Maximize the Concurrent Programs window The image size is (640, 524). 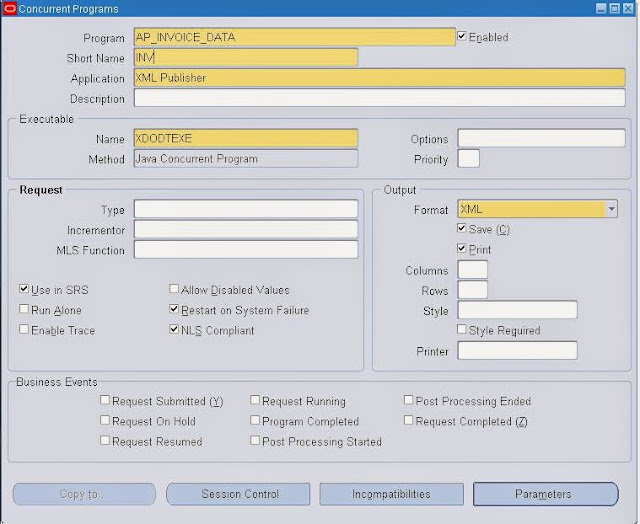614,9
